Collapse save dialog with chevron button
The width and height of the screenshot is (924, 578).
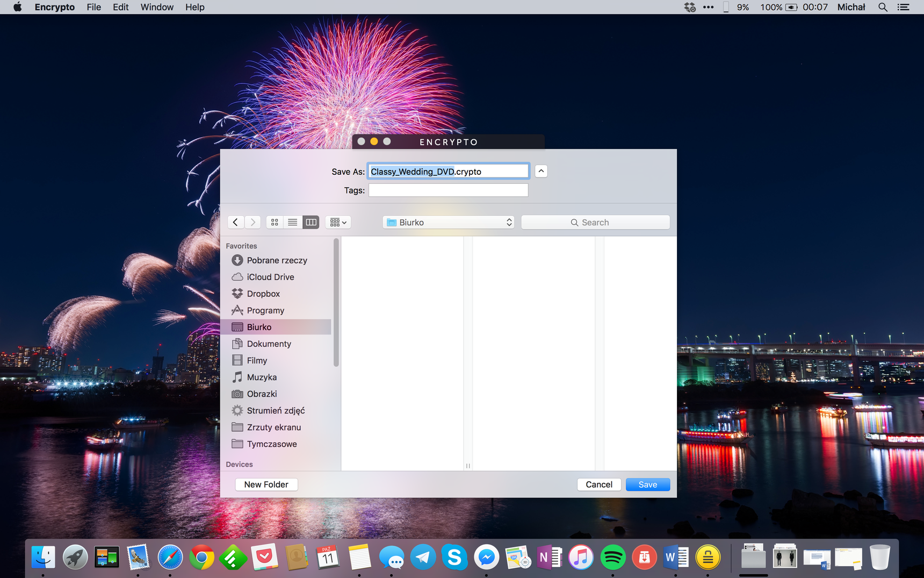click(541, 171)
